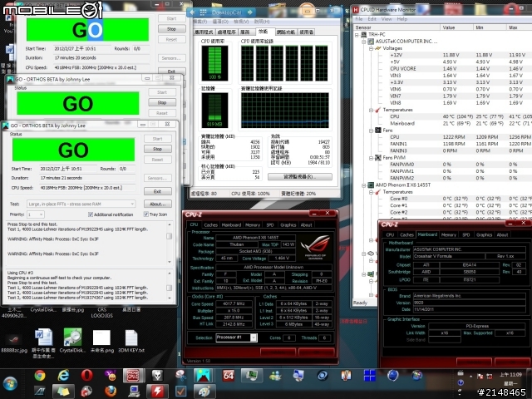This screenshot has width=532, height=399.
Task: Select the +12V voltage row
Action: click(442, 55)
